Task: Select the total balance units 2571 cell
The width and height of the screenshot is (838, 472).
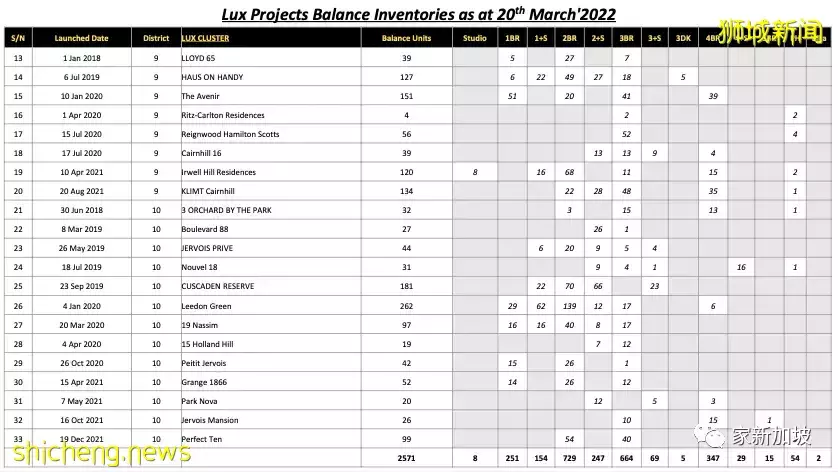Action: click(x=406, y=457)
